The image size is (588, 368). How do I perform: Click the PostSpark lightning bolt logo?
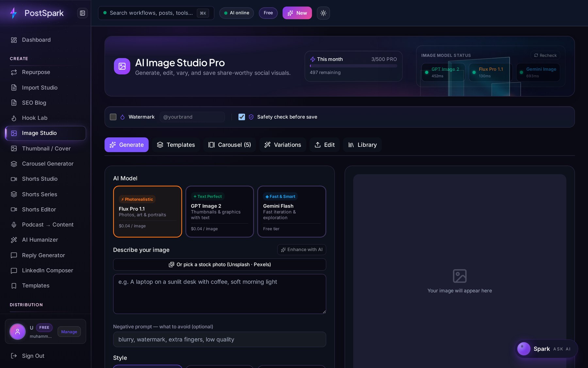[13, 13]
